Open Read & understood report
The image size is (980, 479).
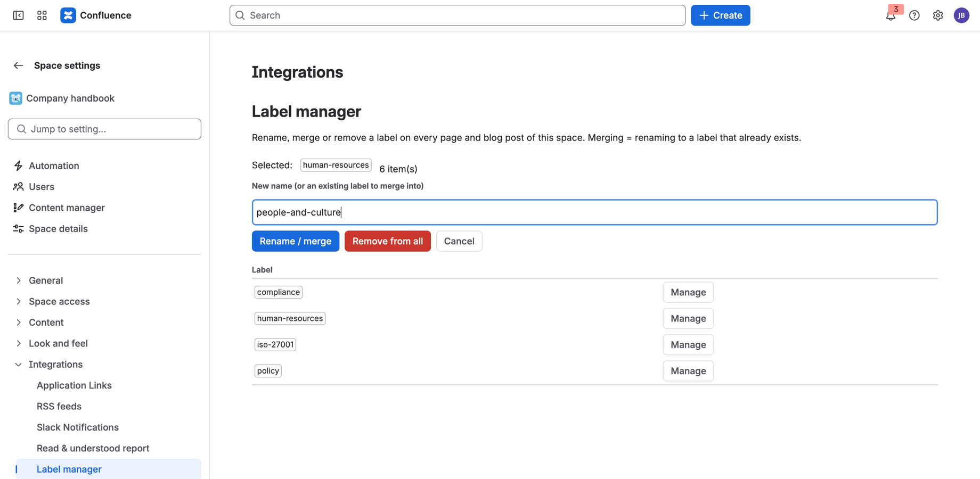(x=93, y=448)
